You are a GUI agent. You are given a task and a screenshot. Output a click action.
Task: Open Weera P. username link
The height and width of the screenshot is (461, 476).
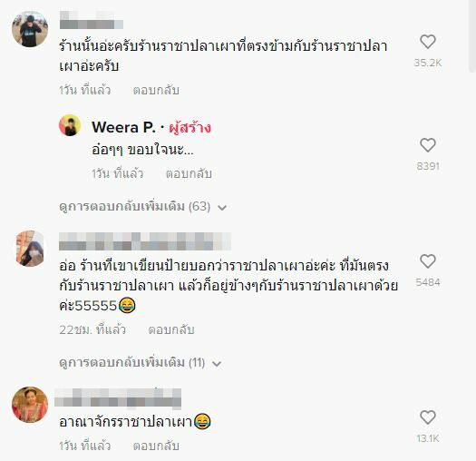click(123, 127)
